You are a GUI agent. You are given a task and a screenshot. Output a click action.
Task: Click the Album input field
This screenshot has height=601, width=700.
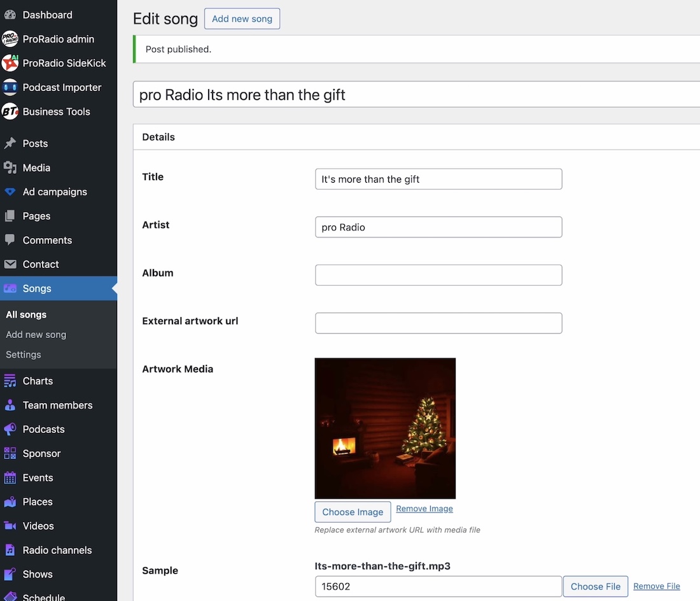438,275
